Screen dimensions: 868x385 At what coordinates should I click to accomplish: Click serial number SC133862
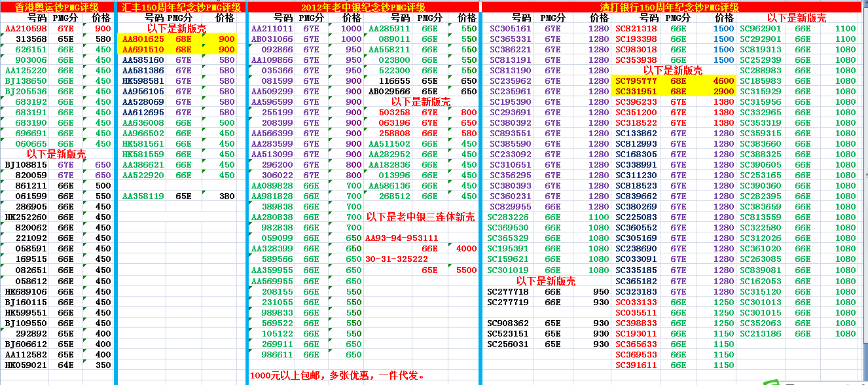636,134
